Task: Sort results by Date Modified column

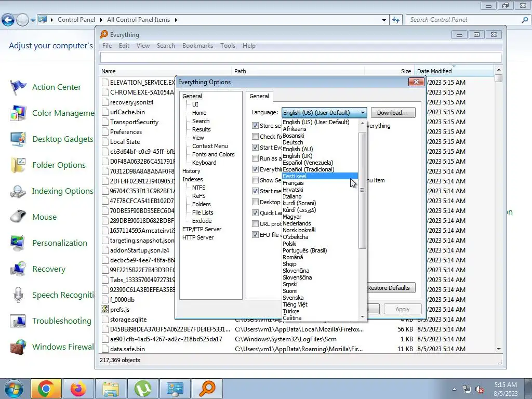Action: pyautogui.click(x=455, y=71)
